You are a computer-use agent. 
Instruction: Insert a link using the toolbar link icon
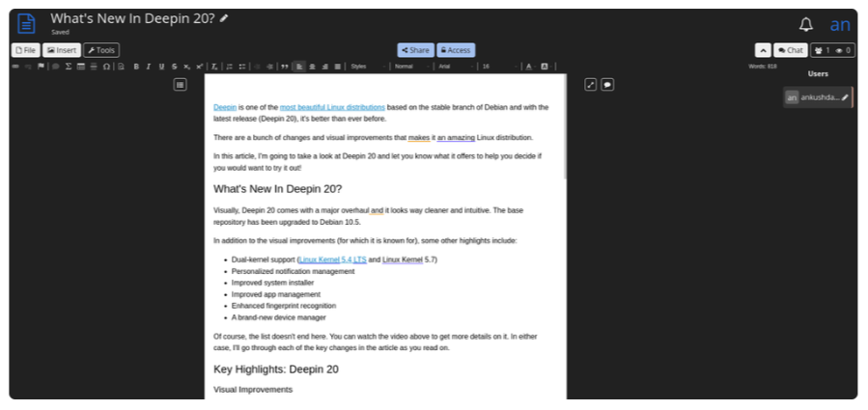click(x=15, y=67)
